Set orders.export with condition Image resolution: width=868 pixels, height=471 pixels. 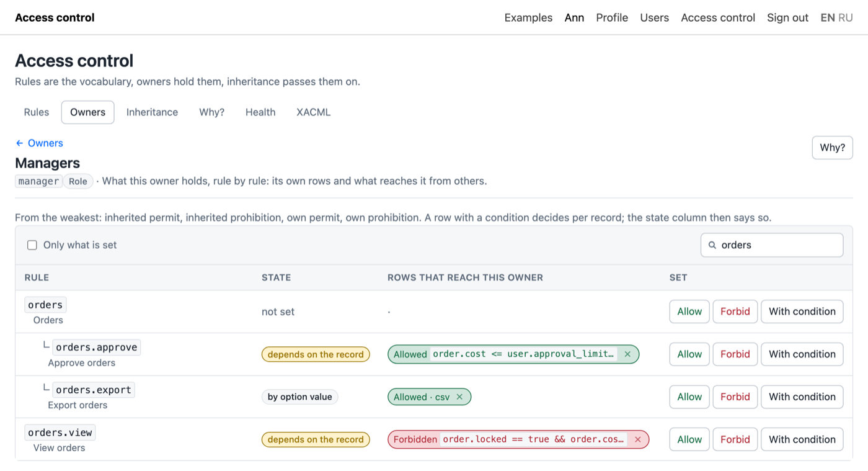(802, 397)
